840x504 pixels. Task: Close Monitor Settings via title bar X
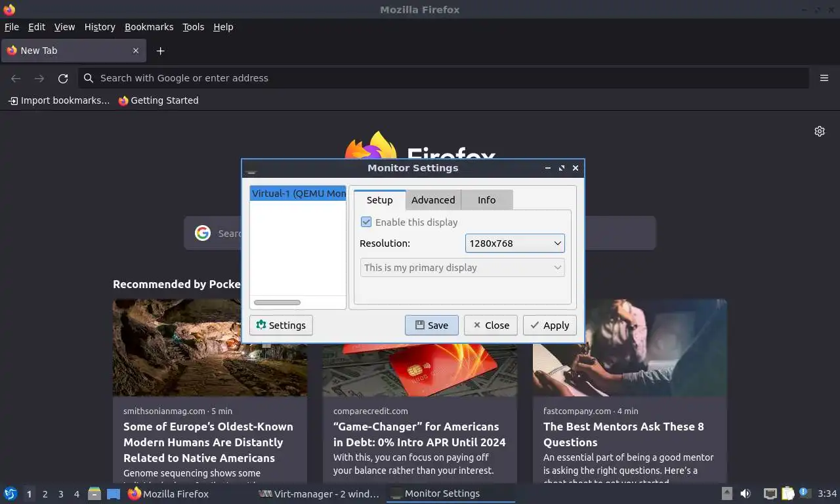click(x=576, y=168)
